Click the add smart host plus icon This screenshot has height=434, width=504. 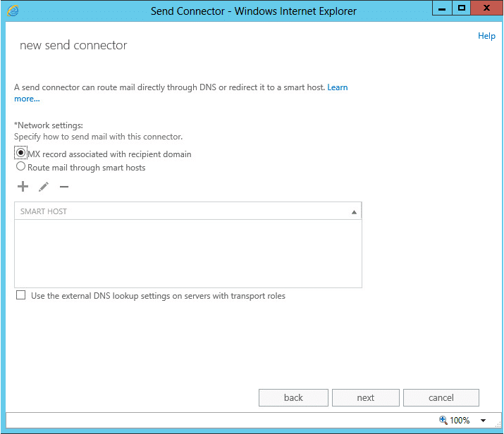click(23, 187)
